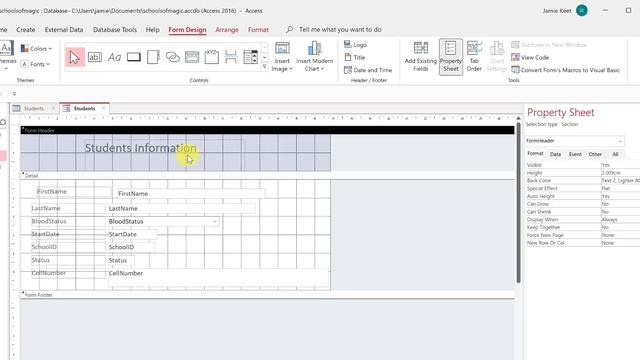
Task: Open the Database Tools ribbon tab
Action: point(115,30)
